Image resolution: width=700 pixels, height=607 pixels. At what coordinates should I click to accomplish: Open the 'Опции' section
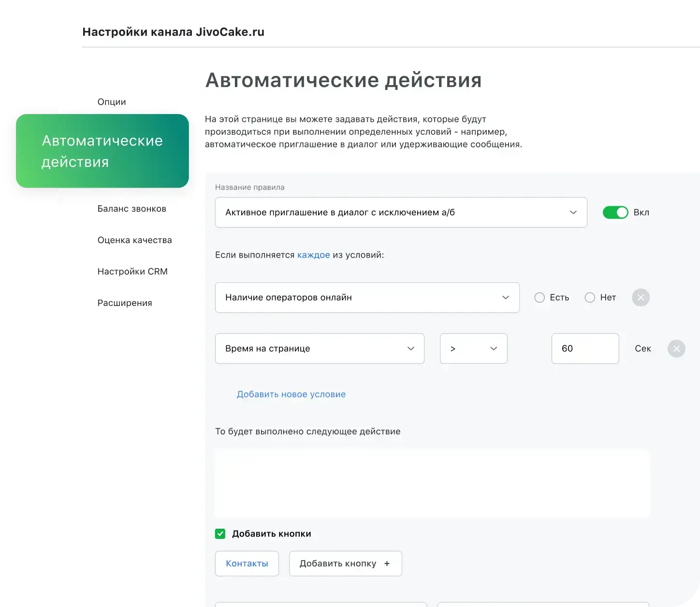point(112,101)
